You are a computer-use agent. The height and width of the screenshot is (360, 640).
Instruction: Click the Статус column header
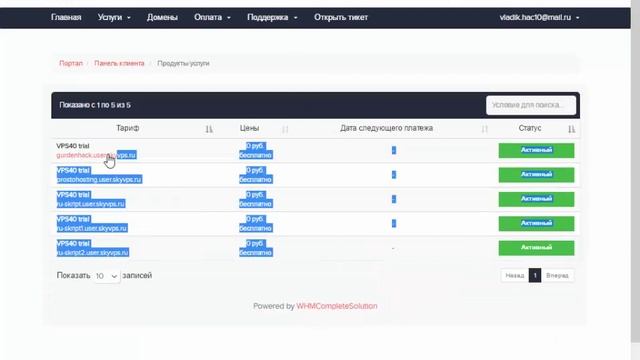click(530, 128)
